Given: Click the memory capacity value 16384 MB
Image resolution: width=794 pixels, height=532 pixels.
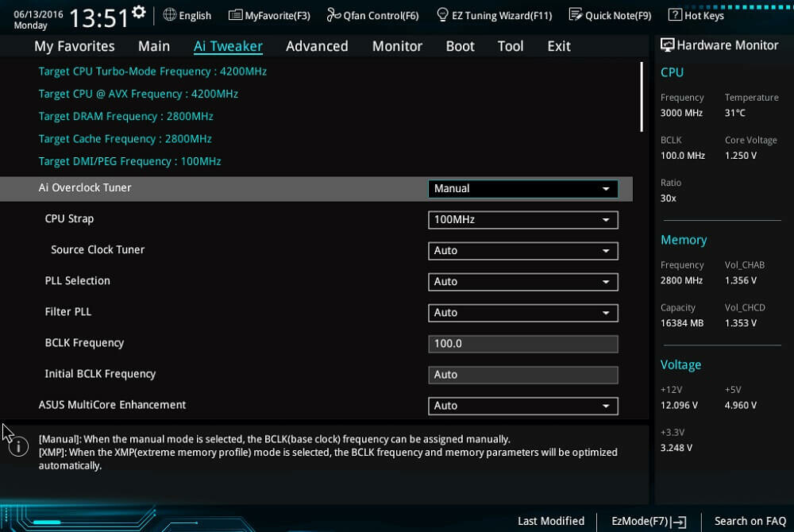Looking at the screenshot, I should coord(681,323).
